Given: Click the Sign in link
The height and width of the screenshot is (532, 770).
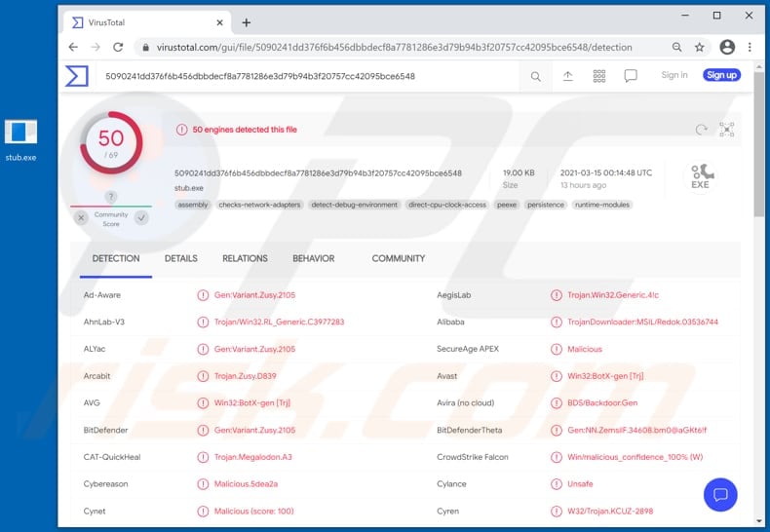Looking at the screenshot, I should pos(674,75).
